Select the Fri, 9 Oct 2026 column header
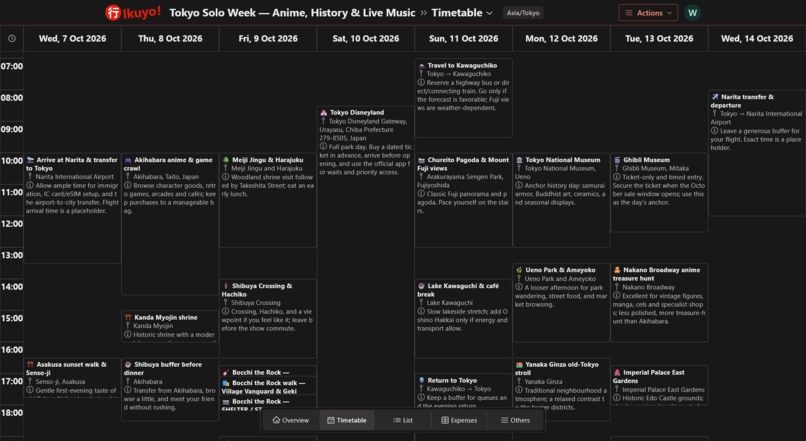 coord(268,39)
